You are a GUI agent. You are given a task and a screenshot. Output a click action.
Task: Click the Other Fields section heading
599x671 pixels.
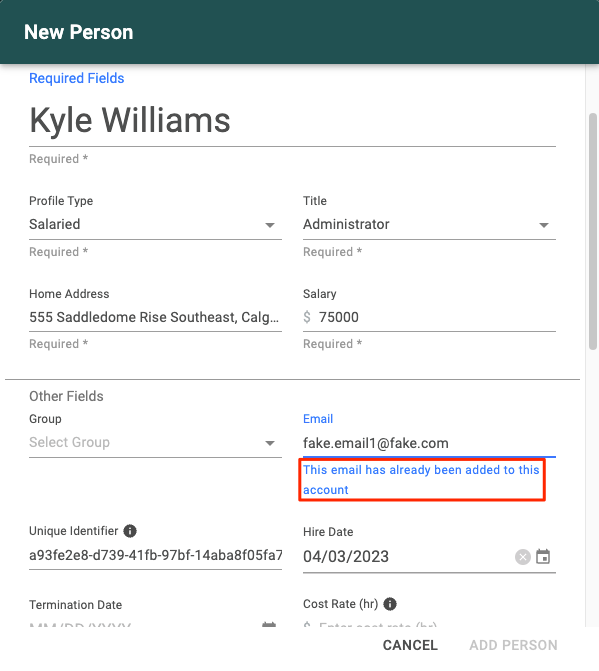coord(66,396)
